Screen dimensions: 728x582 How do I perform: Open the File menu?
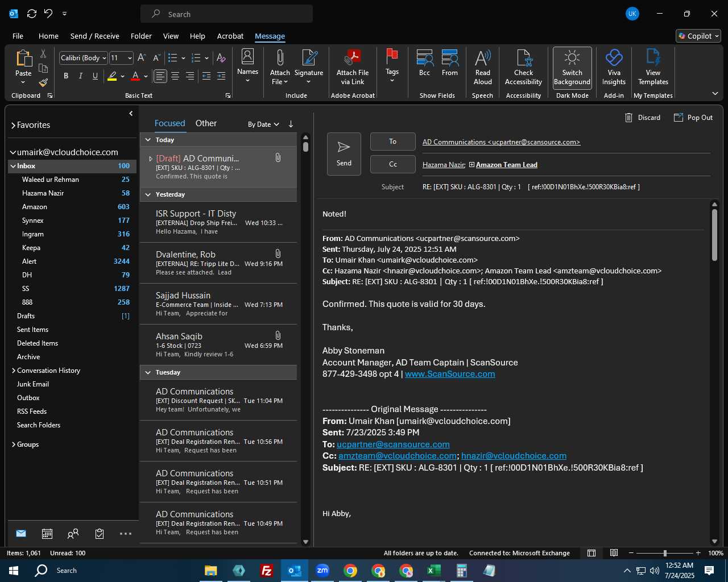tap(18, 36)
